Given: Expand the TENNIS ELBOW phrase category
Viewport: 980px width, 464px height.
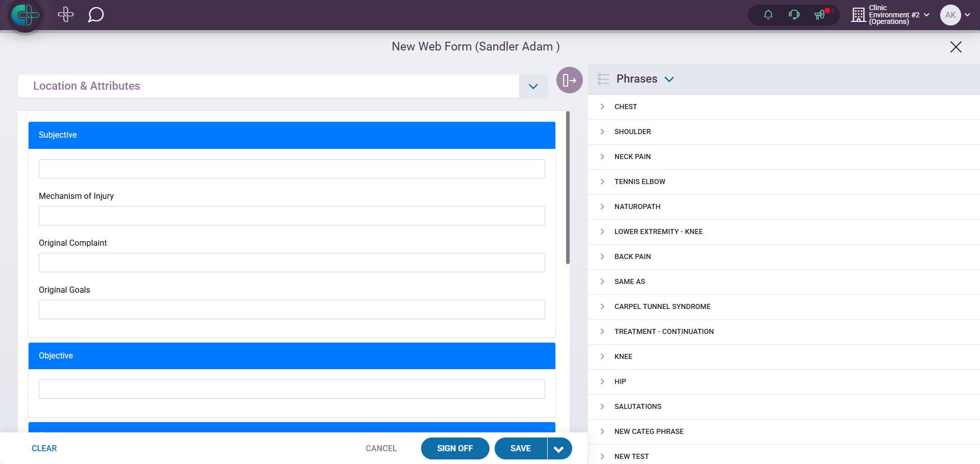Looking at the screenshot, I should (x=602, y=182).
